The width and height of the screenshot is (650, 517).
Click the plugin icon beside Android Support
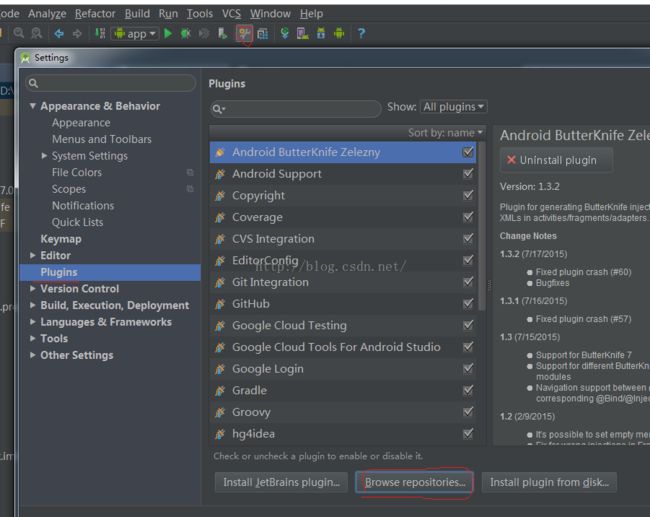point(220,174)
